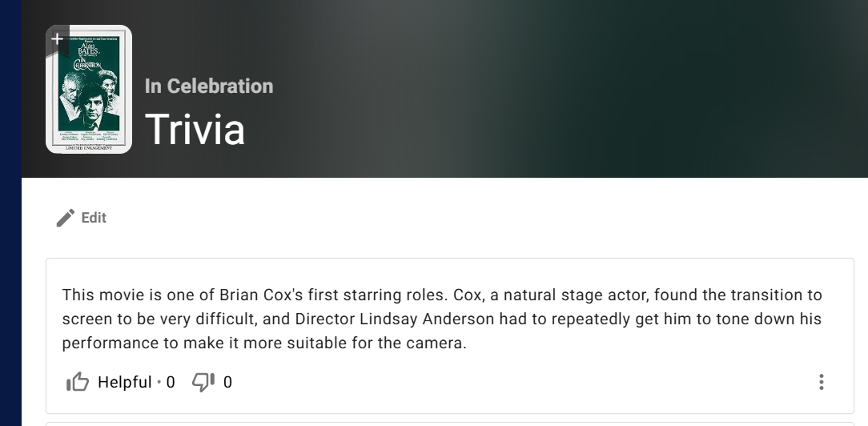The height and width of the screenshot is (426, 868).
Task: Click the dark blue left page margin
Action: (10, 213)
